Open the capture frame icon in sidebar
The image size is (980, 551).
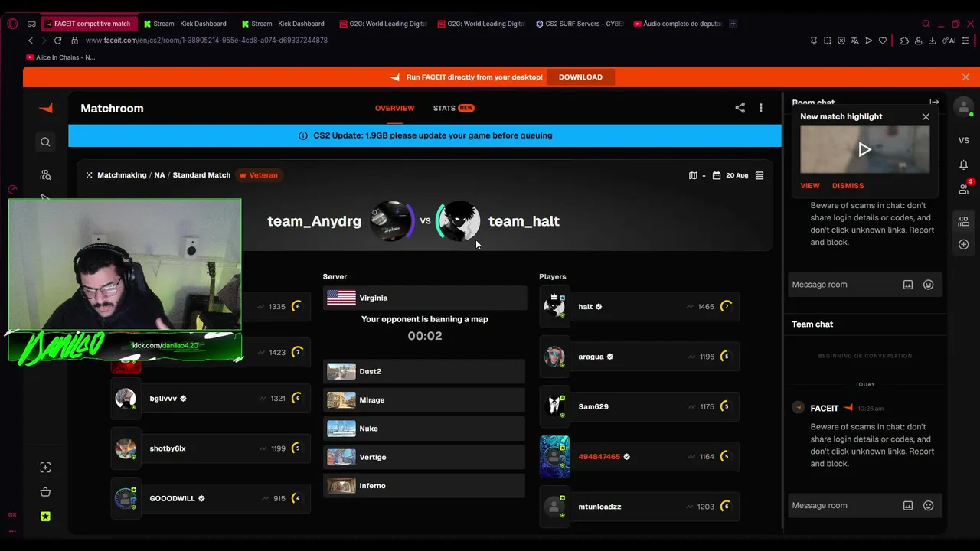(x=45, y=468)
